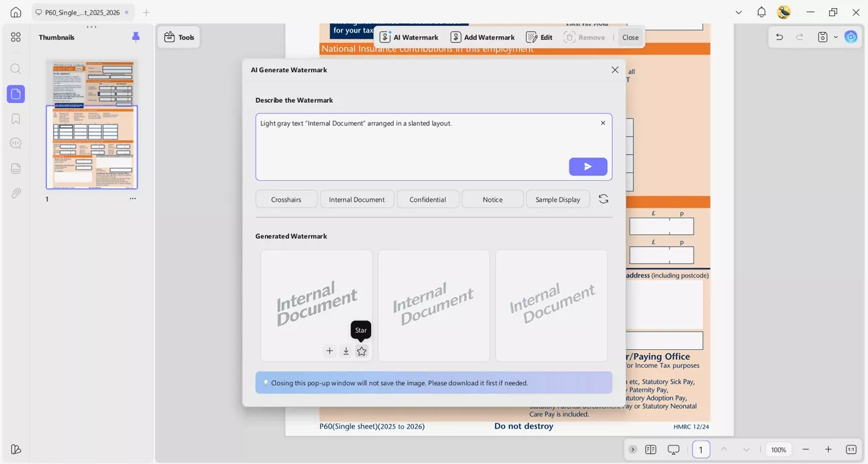Open the save options dropdown arrow

[836, 37]
